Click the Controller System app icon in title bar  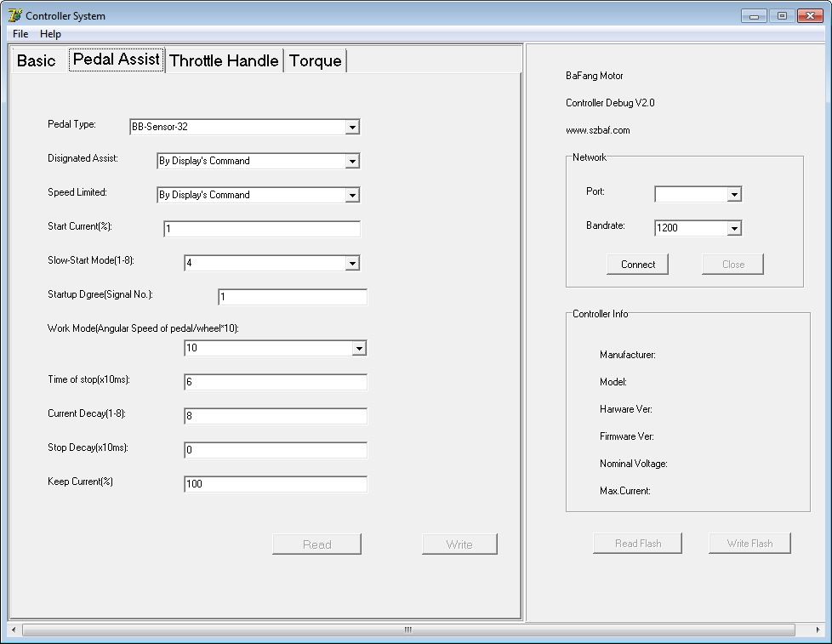click(x=14, y=15)
